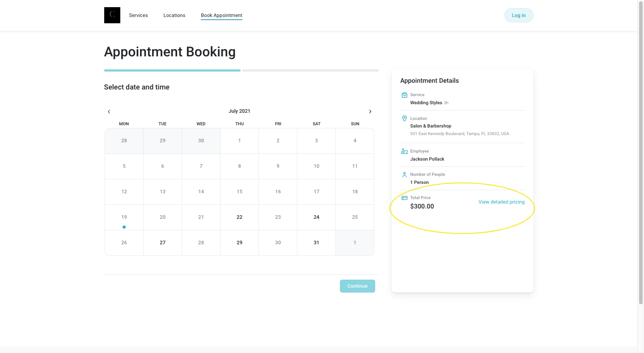Image resolution: width=644 pixels, height=353 pixels.
Task: Click the black logo icon in header
Action: tap(112, 15)
